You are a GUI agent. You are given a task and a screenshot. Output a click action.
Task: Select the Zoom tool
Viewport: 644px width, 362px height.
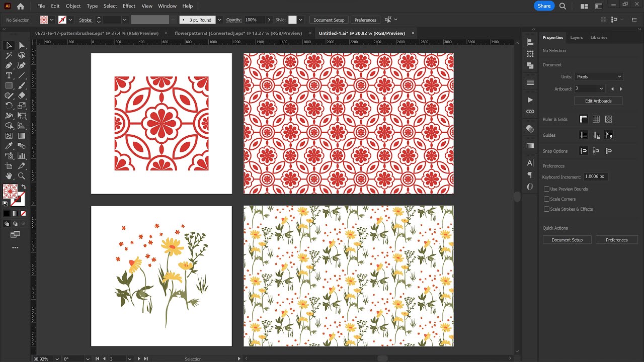tap(22, 176)
